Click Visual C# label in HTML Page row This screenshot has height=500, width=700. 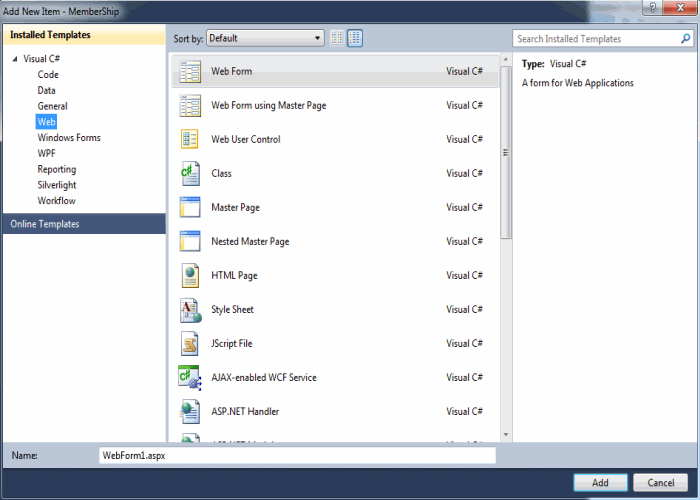464,275
